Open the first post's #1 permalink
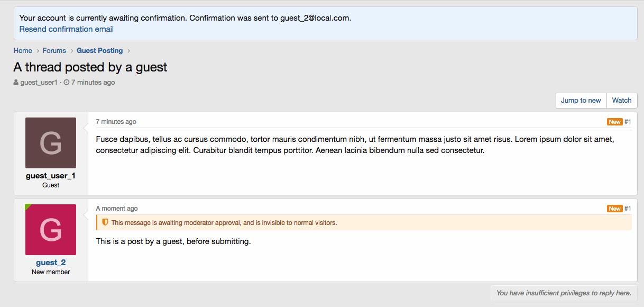The width and height of the screenshot is (644, 307). tap(628, 122)
